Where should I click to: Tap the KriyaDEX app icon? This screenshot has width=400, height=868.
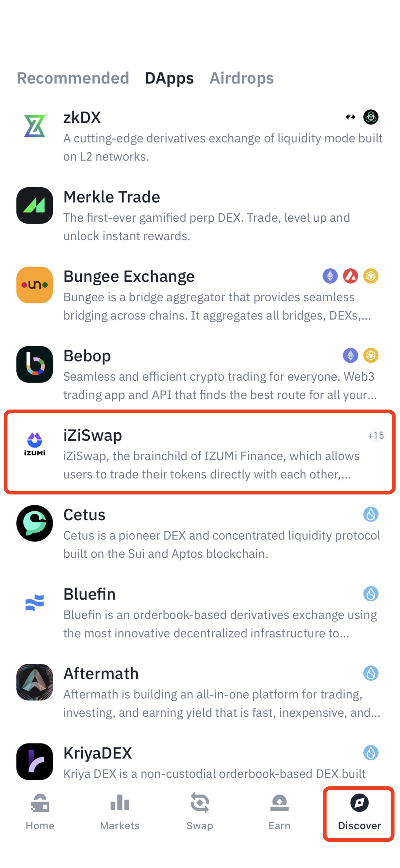point(35,761)
